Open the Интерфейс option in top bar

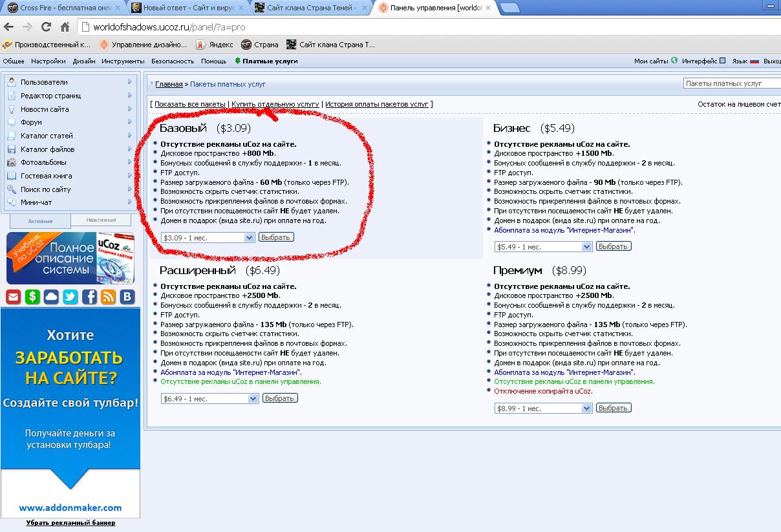tap(703, 61)
